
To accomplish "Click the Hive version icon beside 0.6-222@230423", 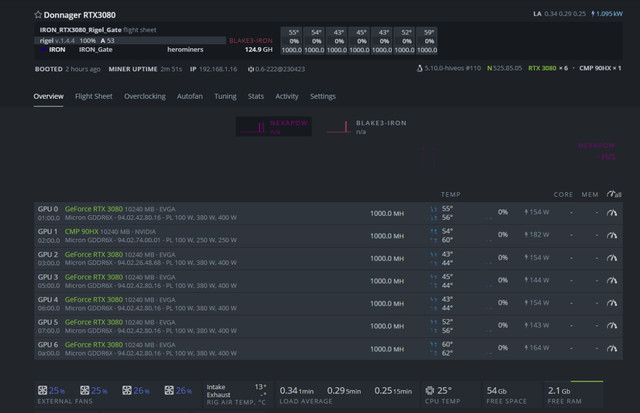I will (x=251, y=69).
